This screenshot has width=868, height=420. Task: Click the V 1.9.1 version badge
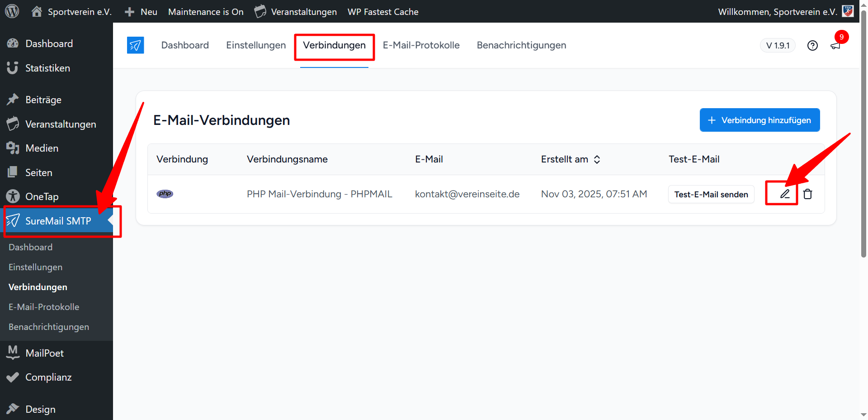tap(778, 46)
